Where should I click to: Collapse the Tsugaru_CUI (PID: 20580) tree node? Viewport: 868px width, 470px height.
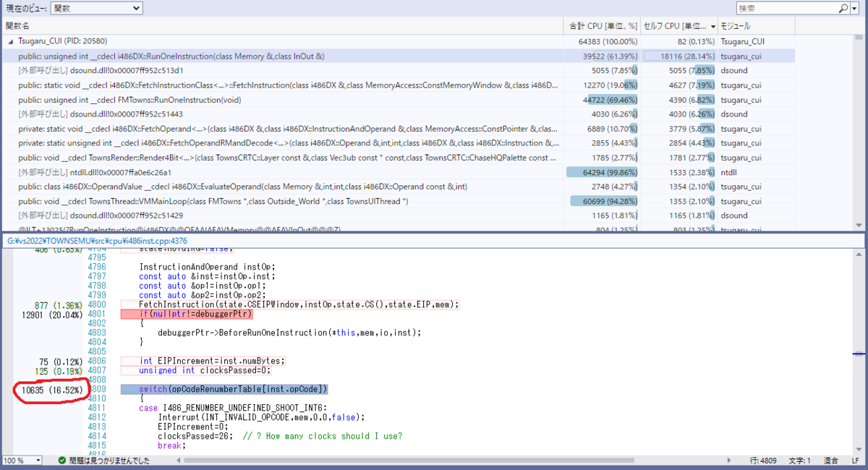click(x=11, y=42)
